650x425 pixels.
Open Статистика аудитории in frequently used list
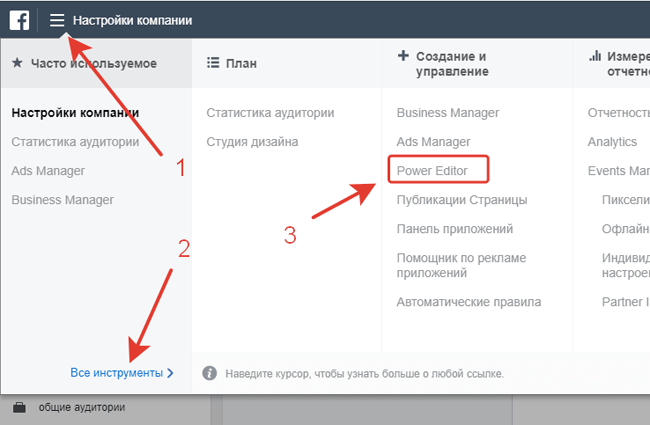coord(75,142)
